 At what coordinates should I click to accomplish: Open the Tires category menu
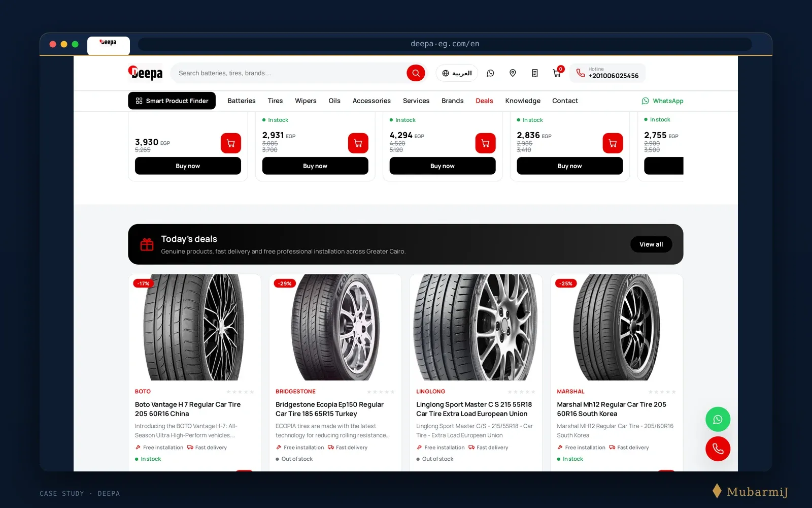point(275,101)
